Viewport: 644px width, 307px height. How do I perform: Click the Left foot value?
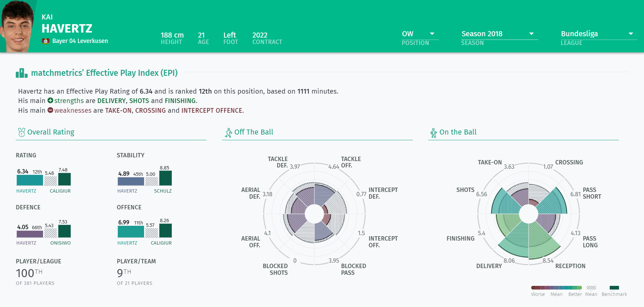click(230, 35)
